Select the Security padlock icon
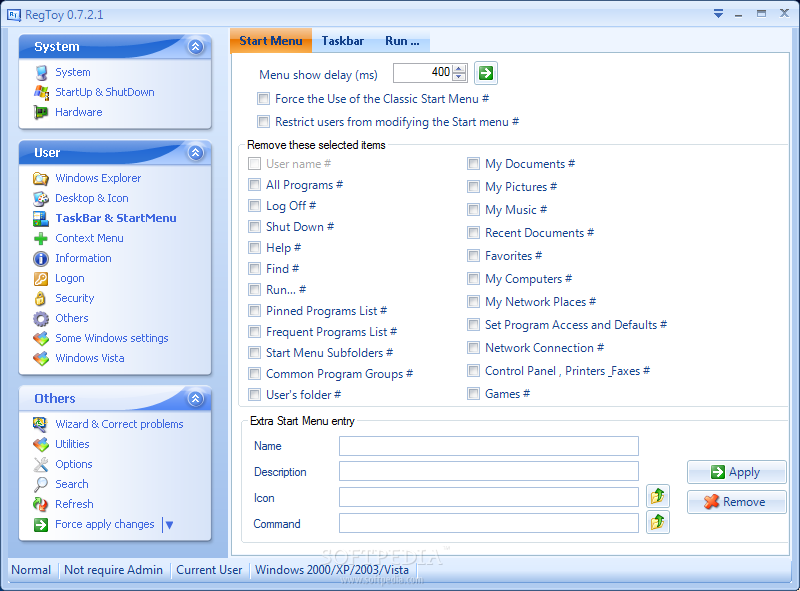The width and height of the screenshot is (800, 591). 41,299
